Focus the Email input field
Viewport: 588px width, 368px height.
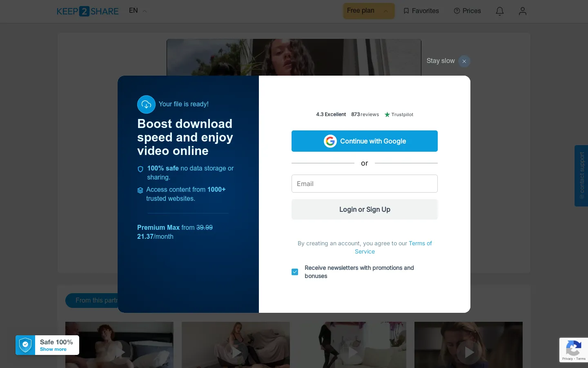point(365,184)
